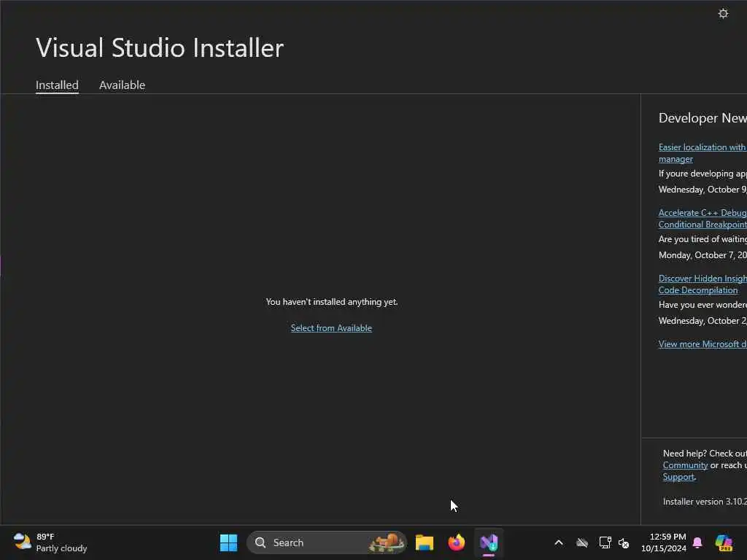
Task: Open the Windows Start menu
Action: coord(228,542)
